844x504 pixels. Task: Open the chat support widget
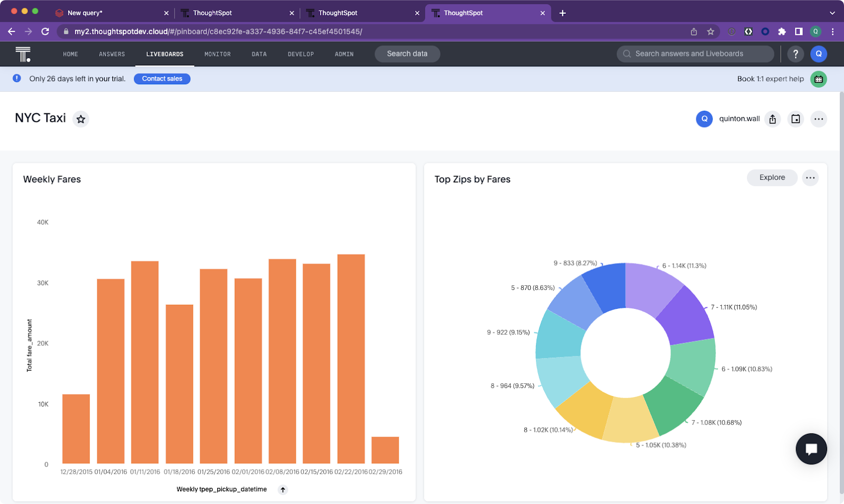(811, 449)
